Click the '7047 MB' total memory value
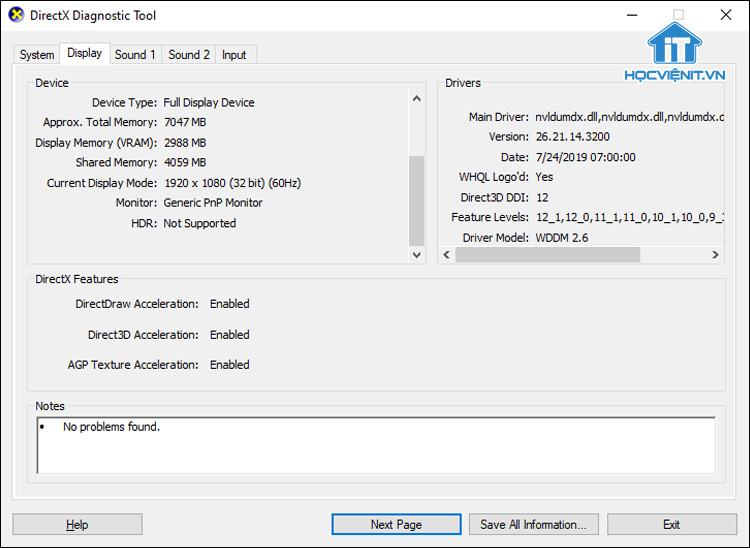The width and height of the screenshot is (750, 548). pyautogui.click(x=185, y=122)
